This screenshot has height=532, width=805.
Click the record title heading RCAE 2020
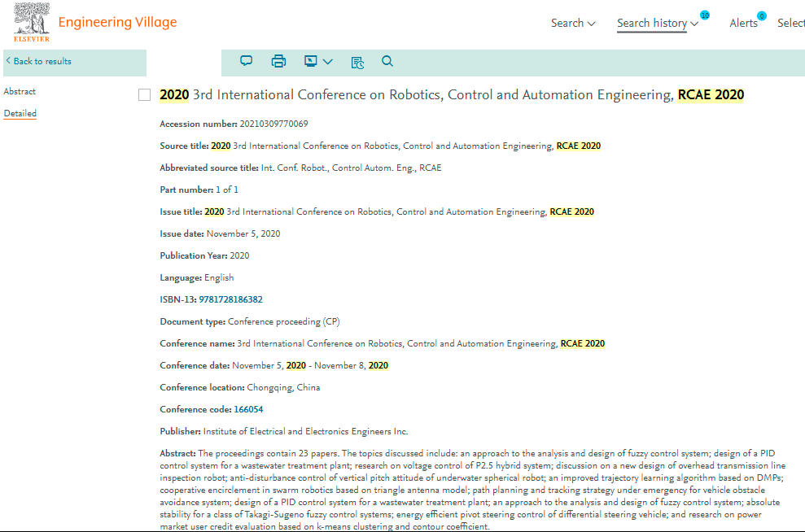click(452, 95)
